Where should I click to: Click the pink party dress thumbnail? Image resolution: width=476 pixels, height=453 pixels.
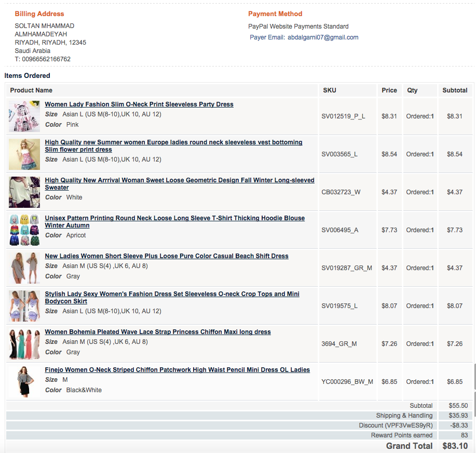(24, 116)
